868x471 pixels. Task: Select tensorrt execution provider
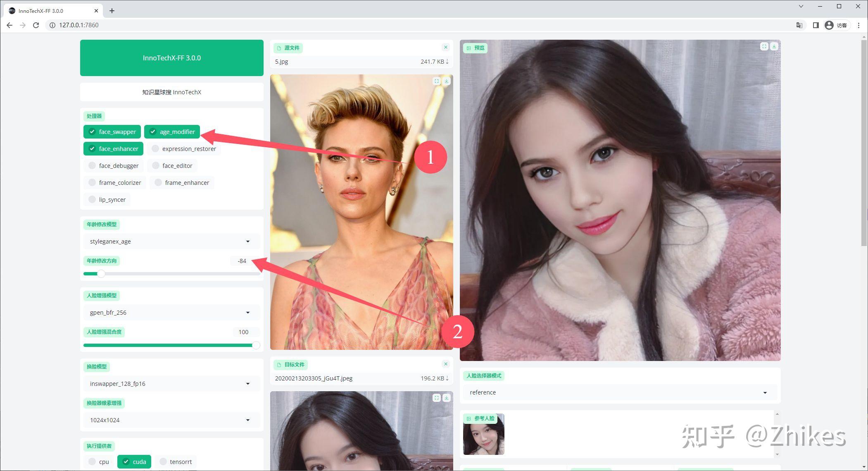176,461
